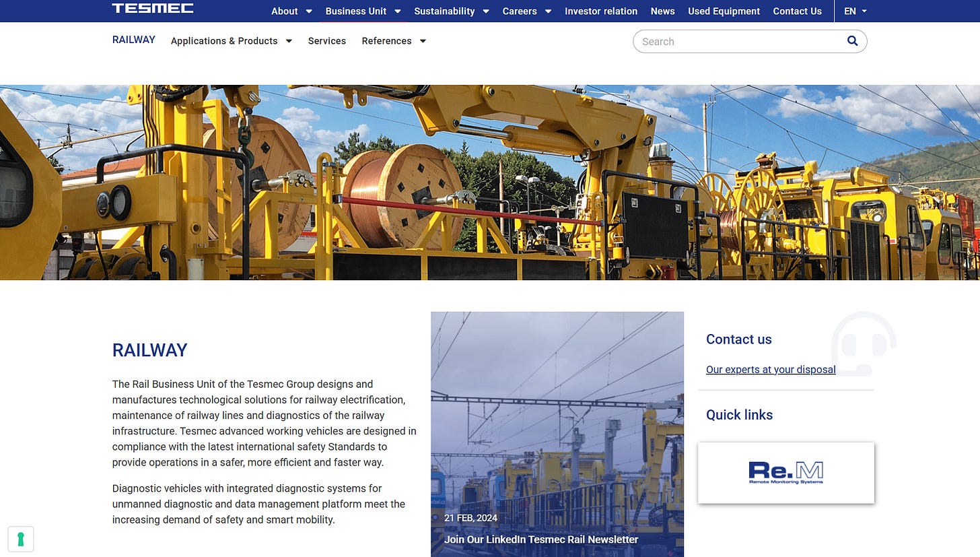
Task: Expand the Business Unit dropdown arrow
Action: (397, 11)
